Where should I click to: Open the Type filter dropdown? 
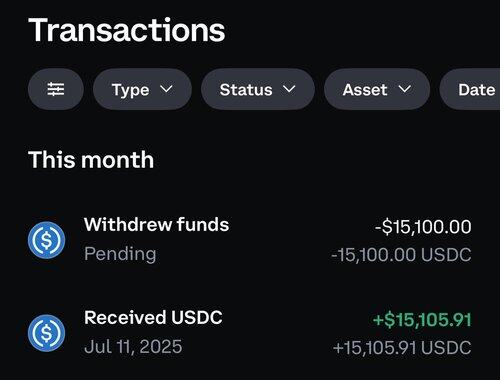tap(142, 89)
